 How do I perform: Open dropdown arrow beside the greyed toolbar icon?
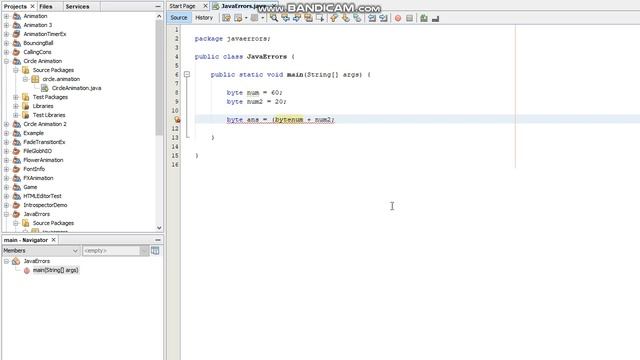tap(262, 18)
